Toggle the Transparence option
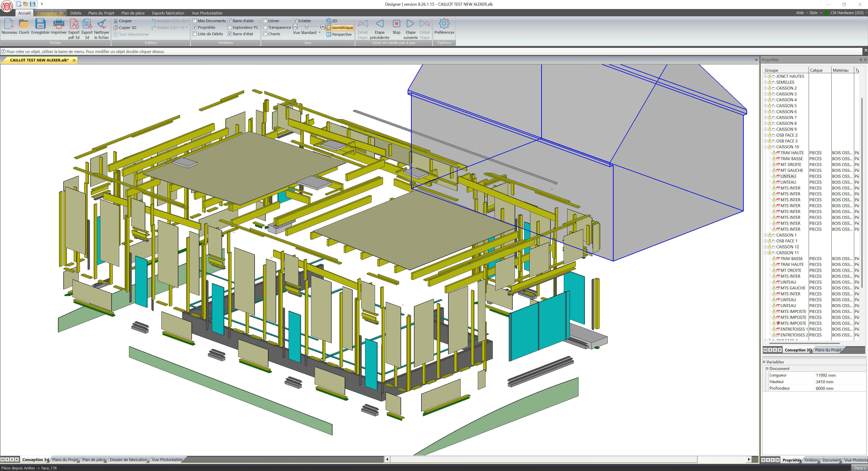Viewport: 868px width, 471px height. (x=265, y=27)
